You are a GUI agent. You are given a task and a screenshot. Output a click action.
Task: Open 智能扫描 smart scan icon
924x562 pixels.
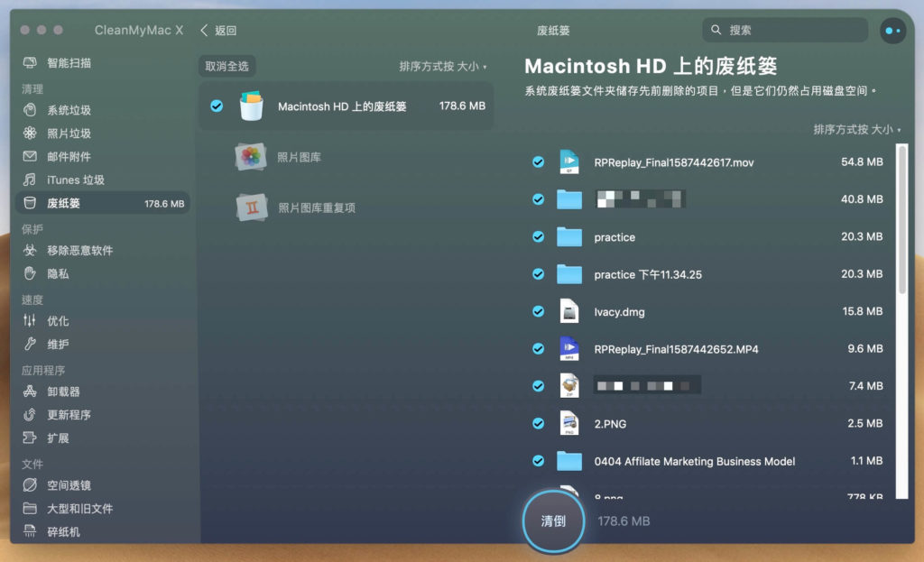tap(30, 62)
